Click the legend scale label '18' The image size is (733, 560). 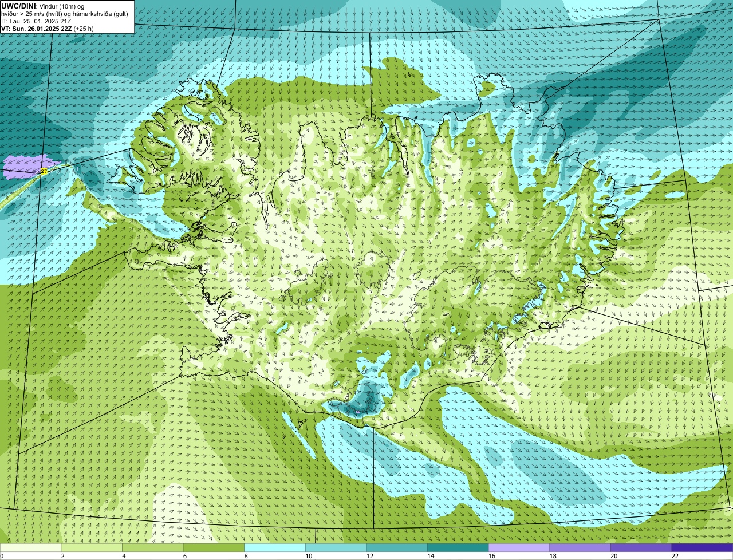pos(553,556)
